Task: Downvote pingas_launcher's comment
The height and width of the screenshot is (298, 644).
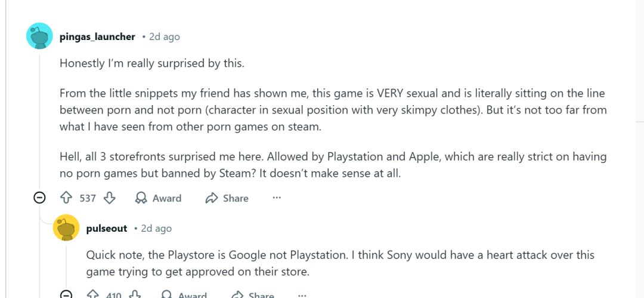Action: (x=110, y=198)
